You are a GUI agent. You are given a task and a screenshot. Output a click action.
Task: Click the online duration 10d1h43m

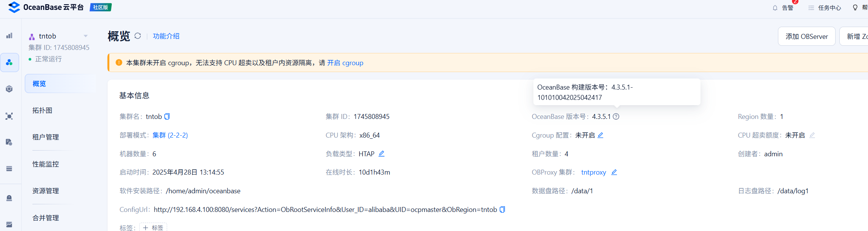374,172
